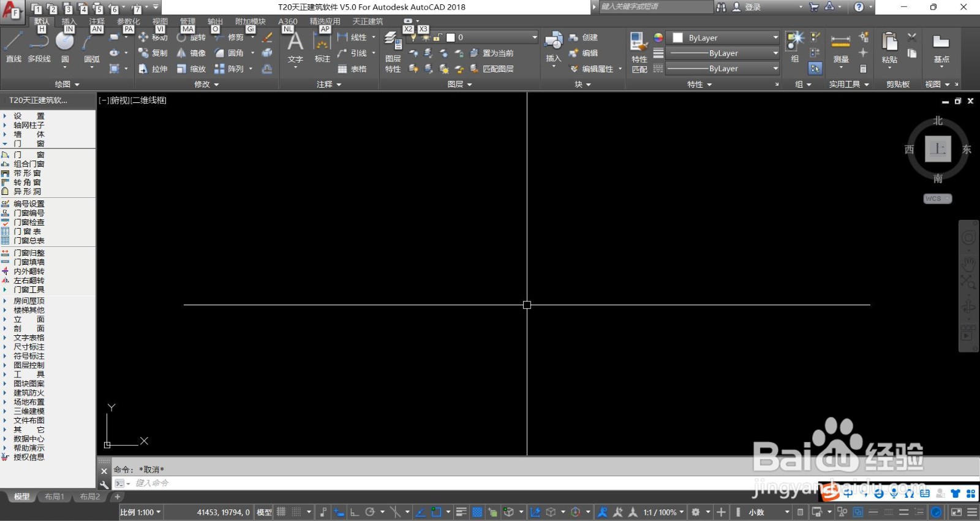Select the 圆 (Circle) tool
Viewport: 980px width, 521px height.
click(65, 48)
